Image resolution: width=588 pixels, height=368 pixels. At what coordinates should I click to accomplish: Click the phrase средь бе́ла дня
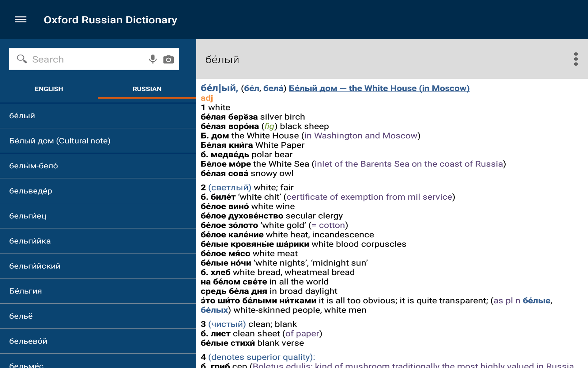tap(234, 291)
